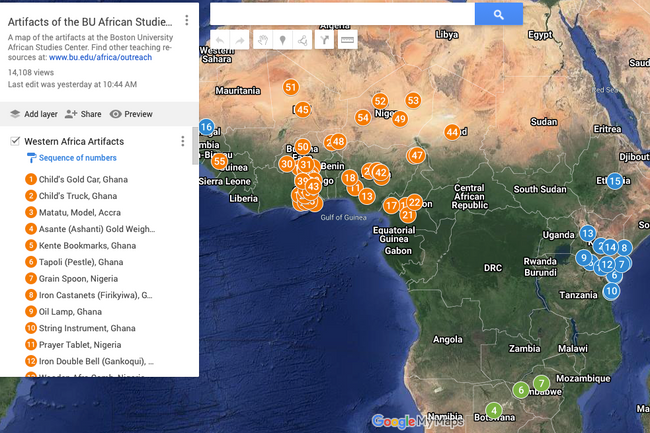The image size is (650, 433).
Task: Click orange map marker 53
Action: 413,100
